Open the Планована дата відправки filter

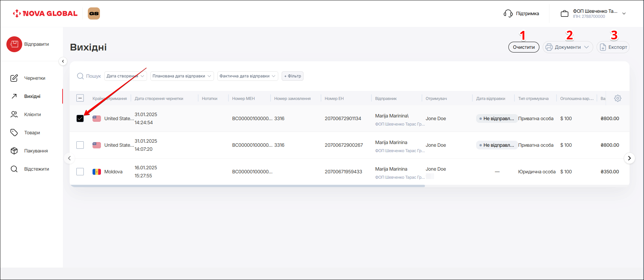pos(182,76)
